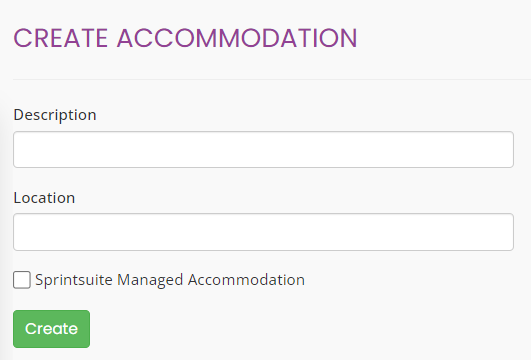Image resolution: width=531 pixels, height=360 pixels.
Task: Submit the form with Create
Action: tap(51, 329)
